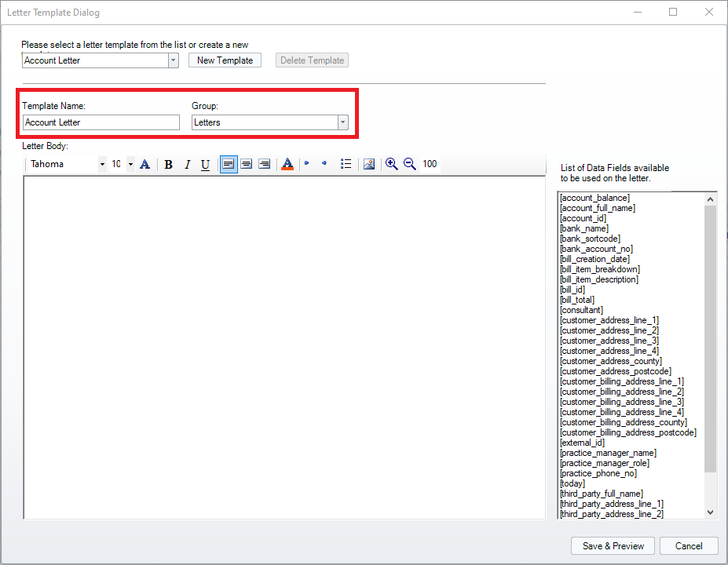Toggle italic text formatting
This screenshot has height=565, width=728.
187,164
